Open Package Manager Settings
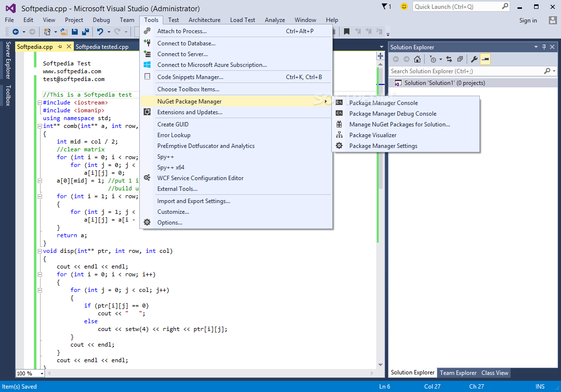 [x=406, y=146]
